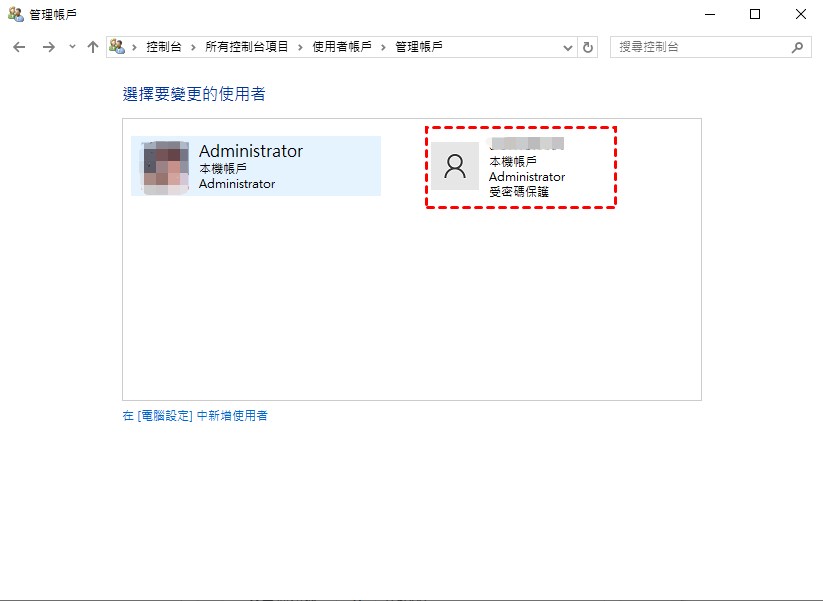This screenshot has height=601, width=823.
Task: Click the 管理帳戶 title bar window icon
Action: [x=16, y=14]
